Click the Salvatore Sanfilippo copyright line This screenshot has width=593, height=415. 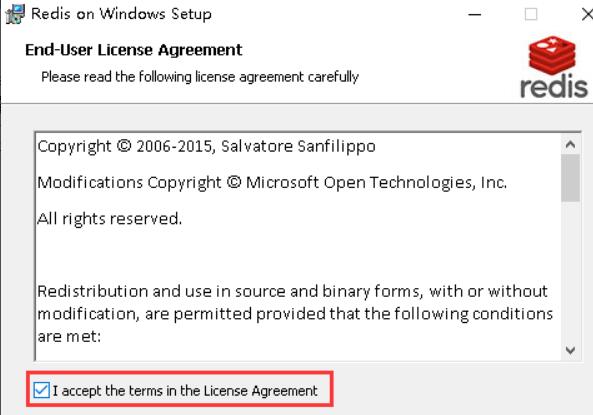(206, 146)
